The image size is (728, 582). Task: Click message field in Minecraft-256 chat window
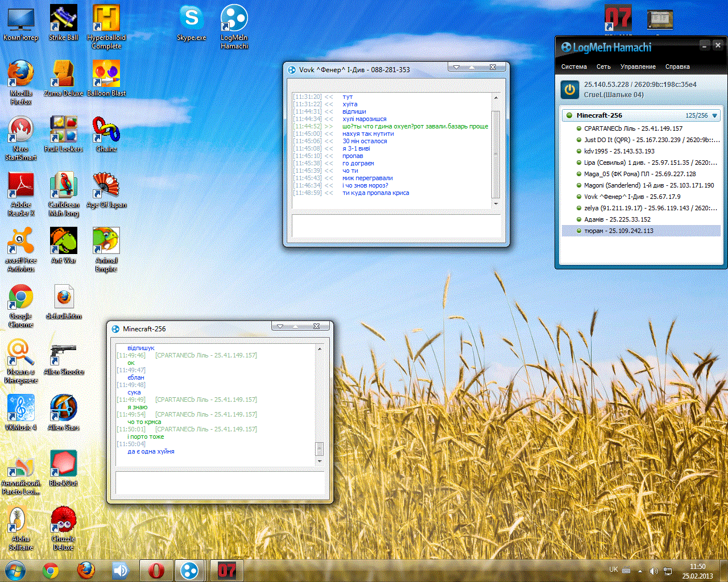[220, 483]
